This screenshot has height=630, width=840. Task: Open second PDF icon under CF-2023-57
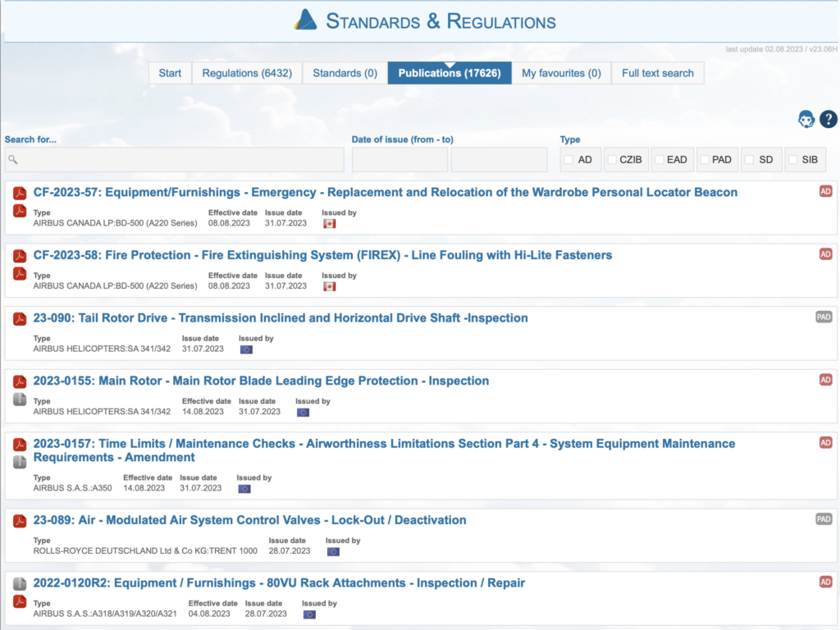coord(20,211)
